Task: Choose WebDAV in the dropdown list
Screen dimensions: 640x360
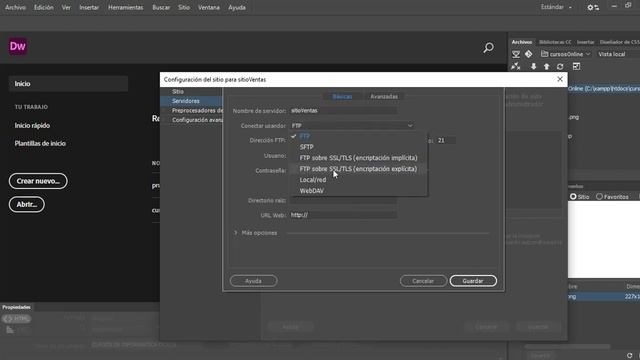Action: 311,191
